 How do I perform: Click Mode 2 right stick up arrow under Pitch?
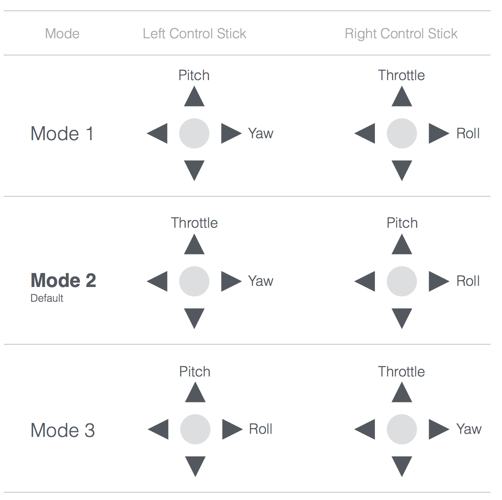point(402,244)
